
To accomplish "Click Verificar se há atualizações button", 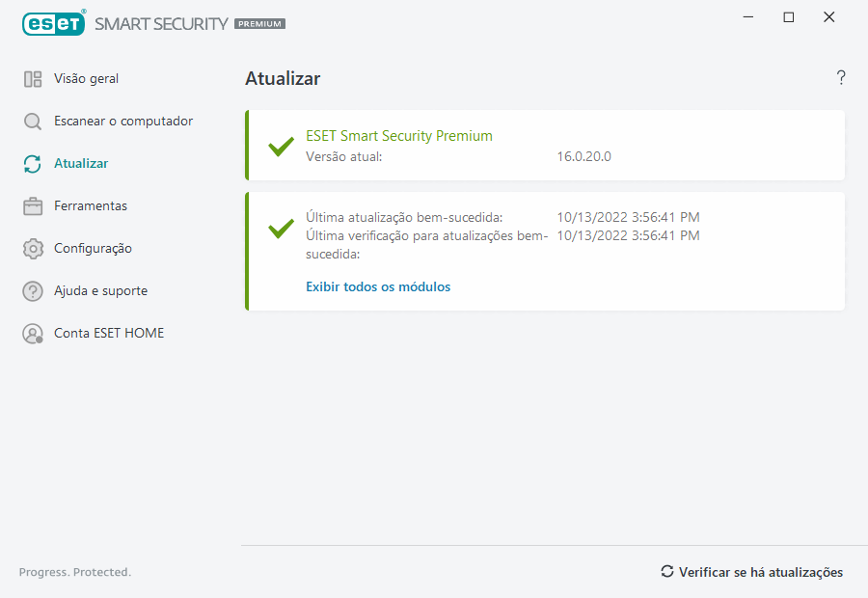I will 751,572.
